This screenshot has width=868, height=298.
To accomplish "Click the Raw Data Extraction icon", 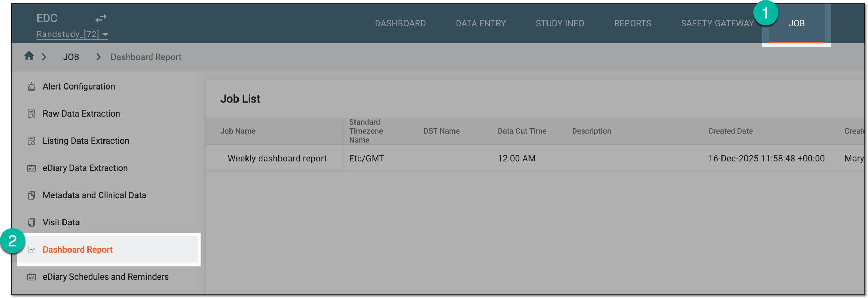I will (x=32, y=114).
